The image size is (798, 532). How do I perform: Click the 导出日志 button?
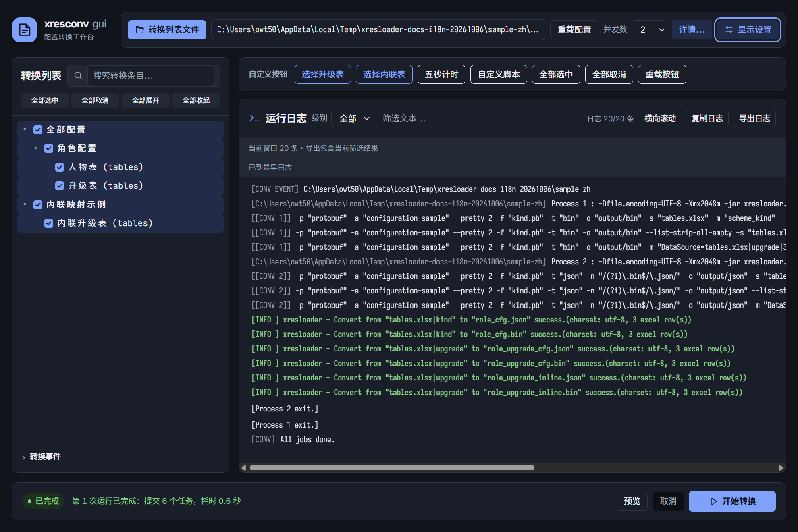coord(754,118)
